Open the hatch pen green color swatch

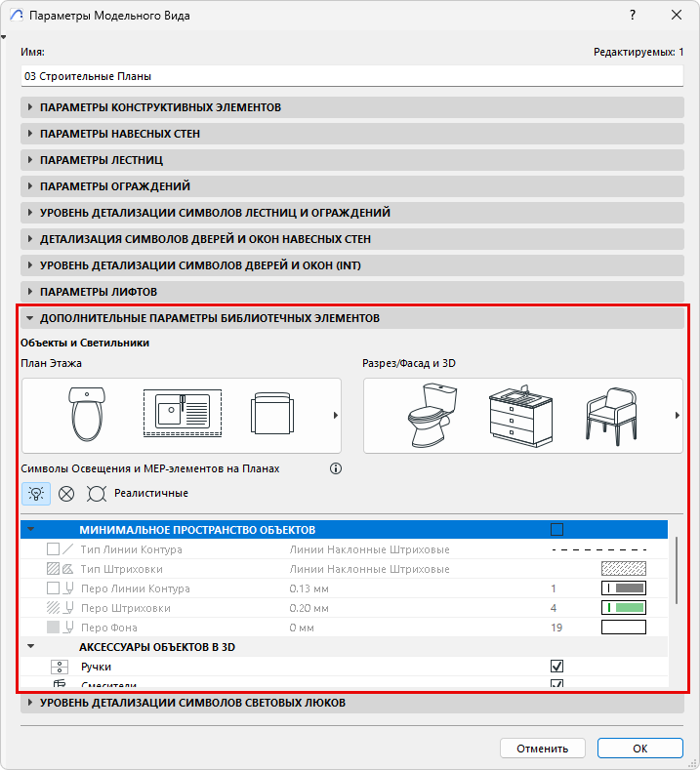pos(624,608)
